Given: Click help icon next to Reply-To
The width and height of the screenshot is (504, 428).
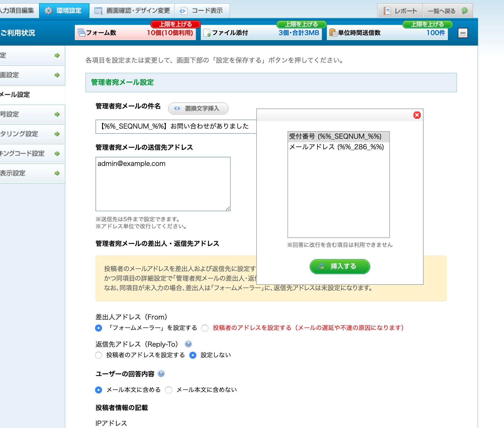Looking at the screenshot, I should point(188,344).
